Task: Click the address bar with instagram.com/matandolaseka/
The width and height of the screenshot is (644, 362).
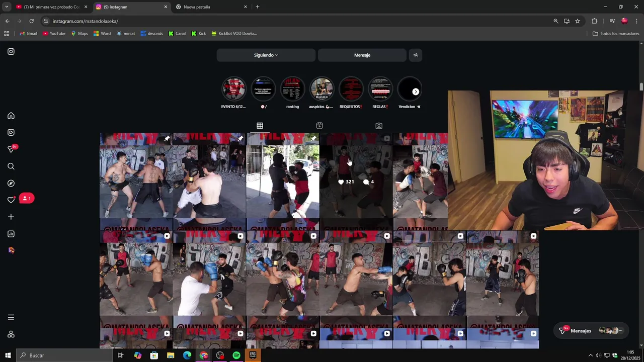Action: [x=297, y=21]
